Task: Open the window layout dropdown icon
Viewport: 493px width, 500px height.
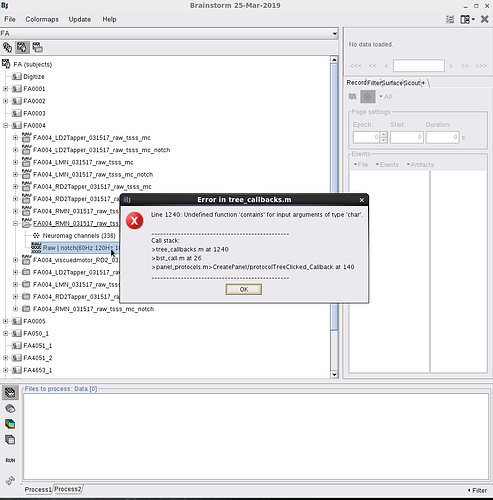Action: pyautogui.click(x=467, y=20)
